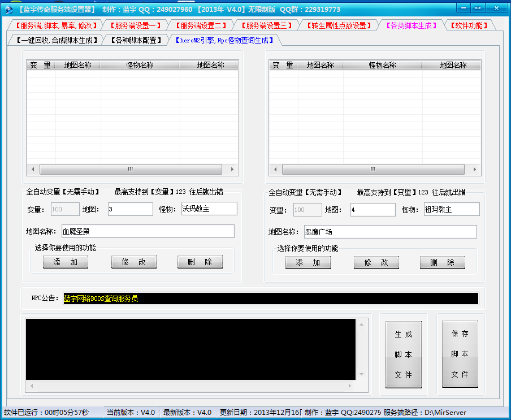Image resolution: width=511 pixels, height=420 pixels.
Task: Select the 【heroM2引擎,Npc怪物查询生成】 sub-tab
Action: (x=224, y=40)
